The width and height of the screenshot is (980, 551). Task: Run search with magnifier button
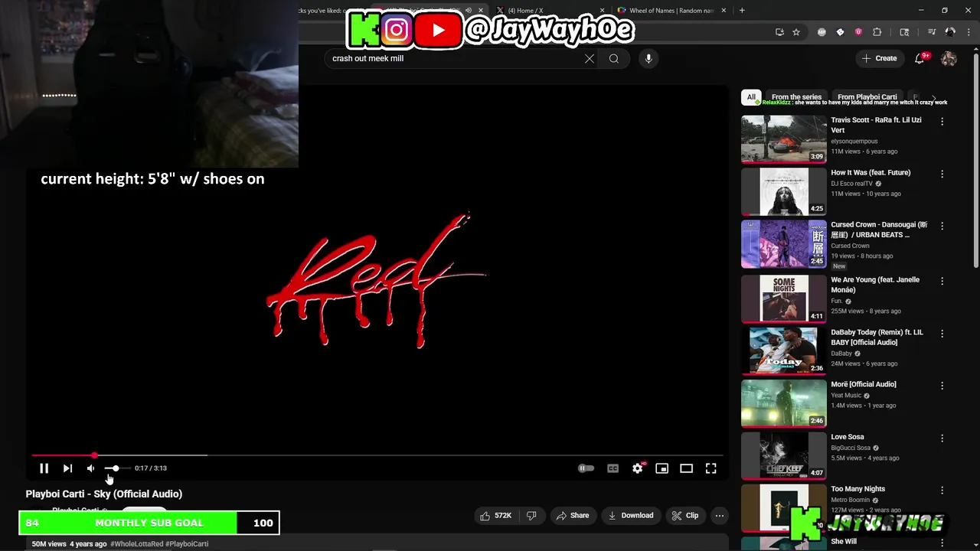(614, 58)
